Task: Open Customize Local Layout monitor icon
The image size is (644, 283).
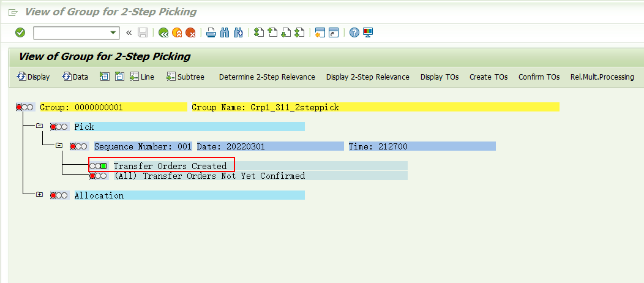Action: pos(368,33)
